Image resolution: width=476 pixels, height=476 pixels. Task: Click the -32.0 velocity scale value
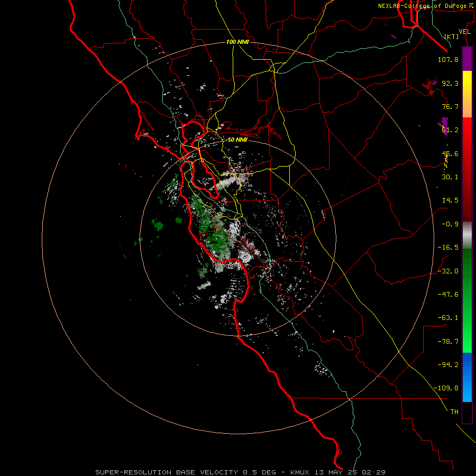(x=448, y=271)
